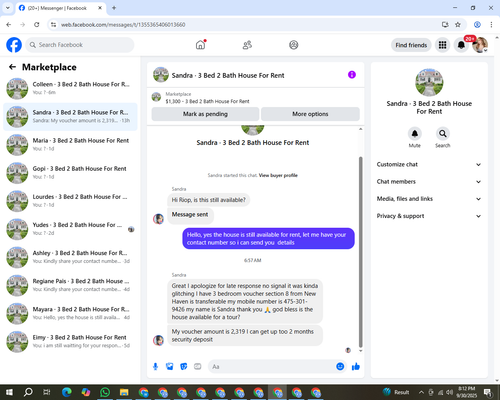Open Regiane Pais conversation

click(70, 285)
